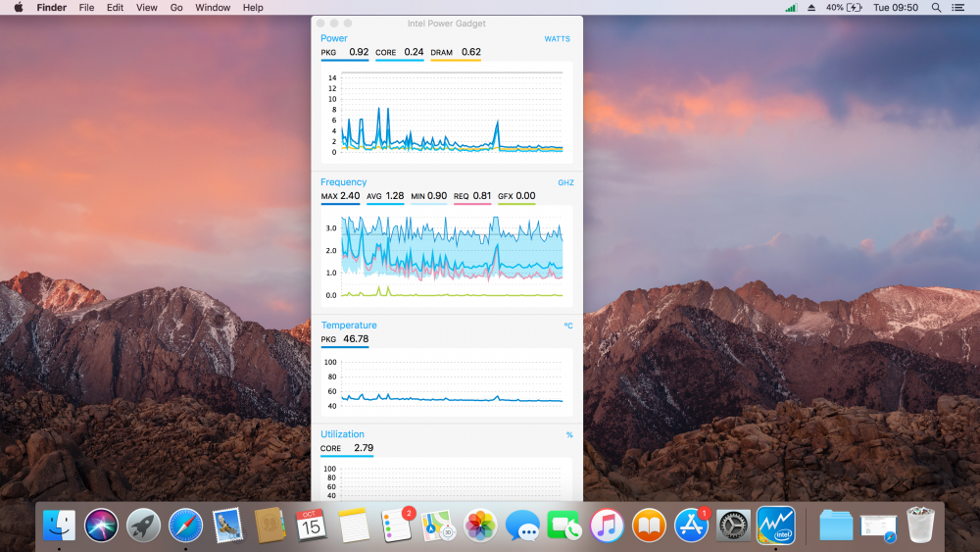
Task: Open Photos app in dock
Action: click(x=480, y=526)
